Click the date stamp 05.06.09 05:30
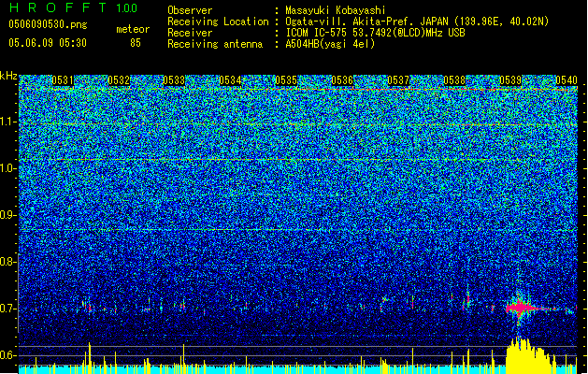Image resolution: width=588 pixels, height=374 pixels. 48,43
